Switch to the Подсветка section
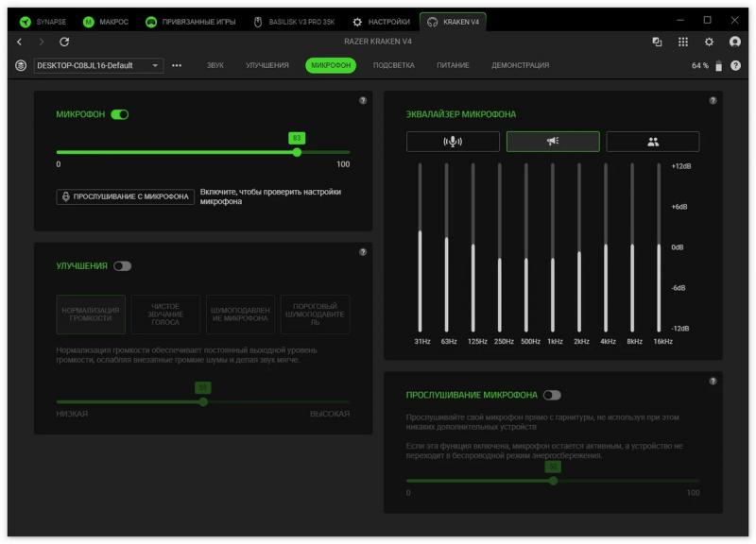Screen dimensions: 756x544 click(393, 65)
